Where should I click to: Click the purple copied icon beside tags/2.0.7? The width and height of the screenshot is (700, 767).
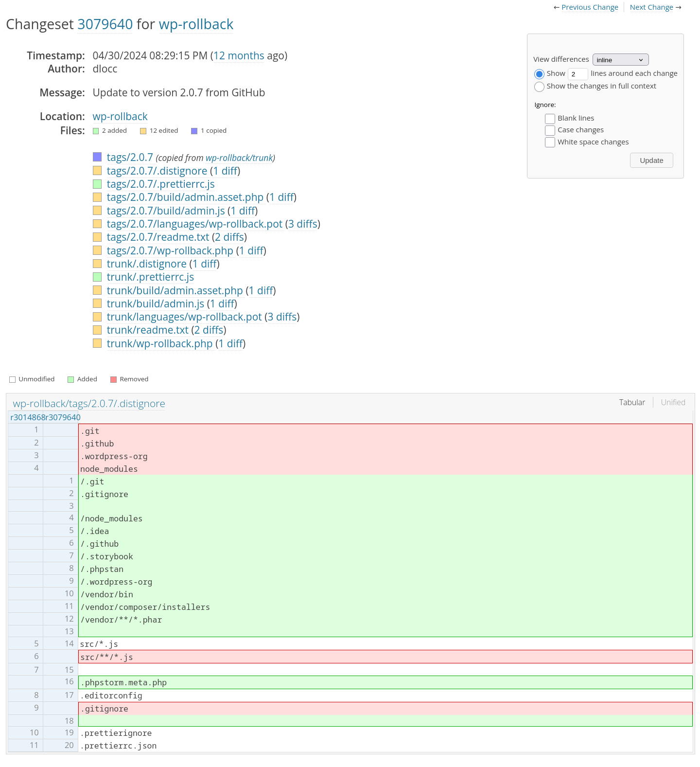tap(97, 157)
